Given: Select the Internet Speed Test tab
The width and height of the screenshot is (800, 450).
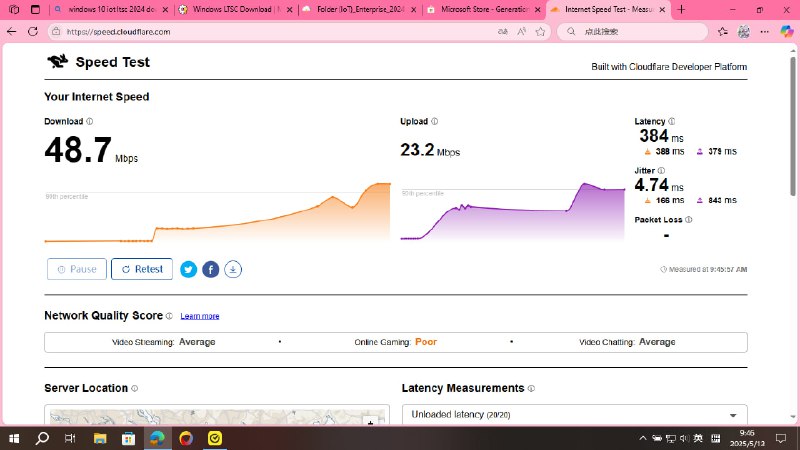Looking at the screenshot, I should tap(609, 10).
